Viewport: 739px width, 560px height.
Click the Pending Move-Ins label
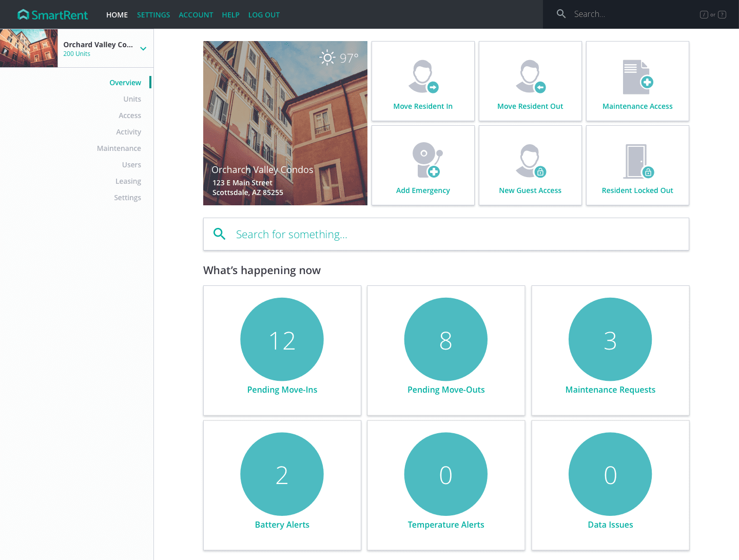point(282,390)
